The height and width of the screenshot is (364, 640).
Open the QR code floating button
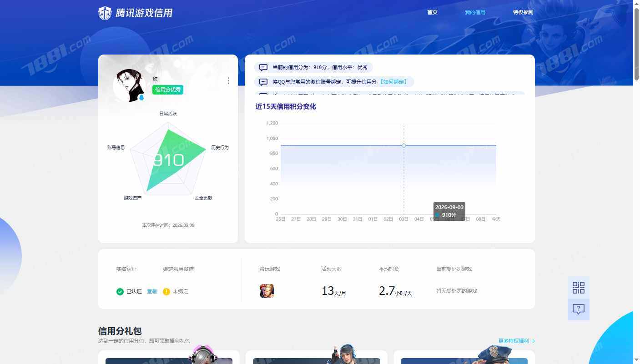click(579, 288)
